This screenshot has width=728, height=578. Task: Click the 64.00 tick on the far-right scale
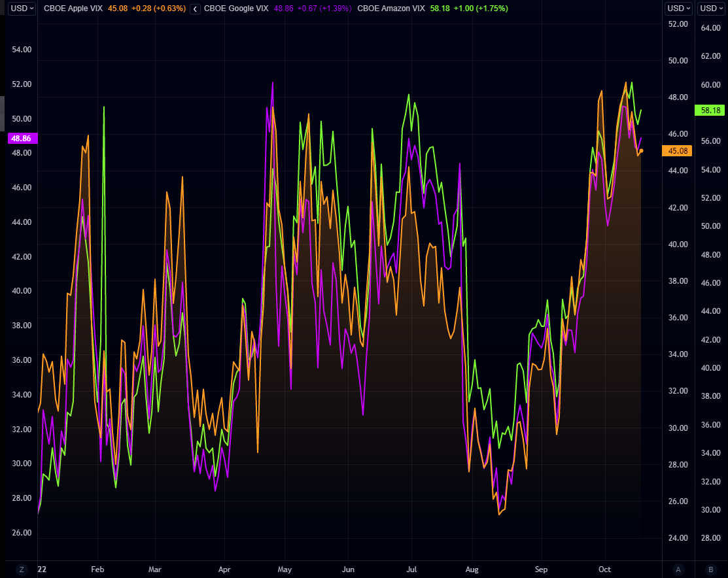(710, 28)
